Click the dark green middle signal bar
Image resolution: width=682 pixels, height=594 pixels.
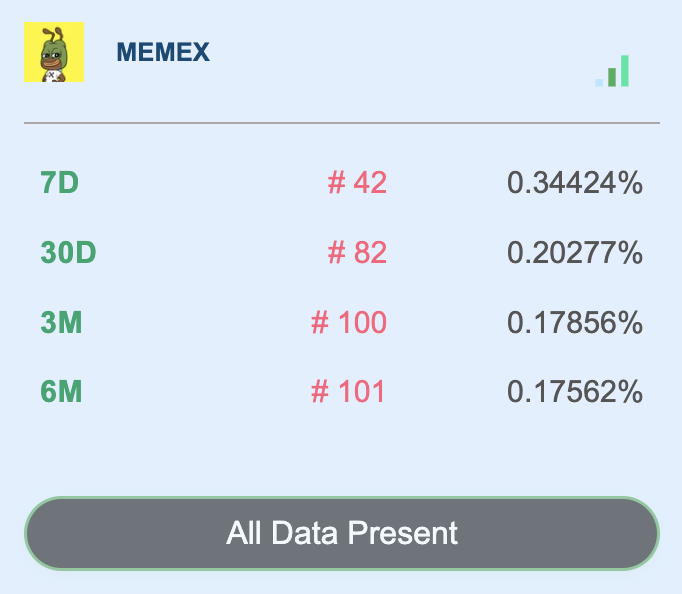point(612,77)
